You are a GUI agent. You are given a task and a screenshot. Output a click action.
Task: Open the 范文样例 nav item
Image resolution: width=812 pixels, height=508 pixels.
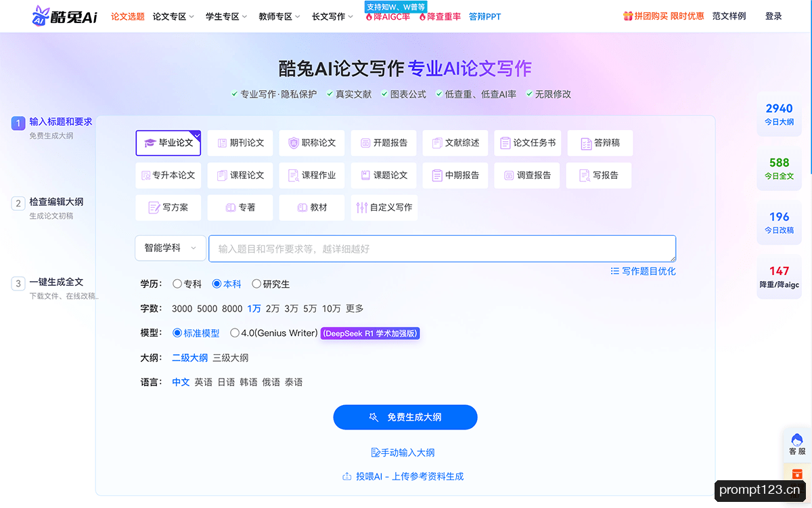[729, 16]
